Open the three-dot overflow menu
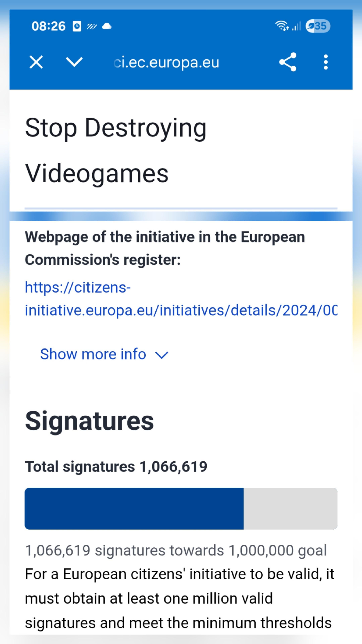362x644 pixels. click(326, 62)
